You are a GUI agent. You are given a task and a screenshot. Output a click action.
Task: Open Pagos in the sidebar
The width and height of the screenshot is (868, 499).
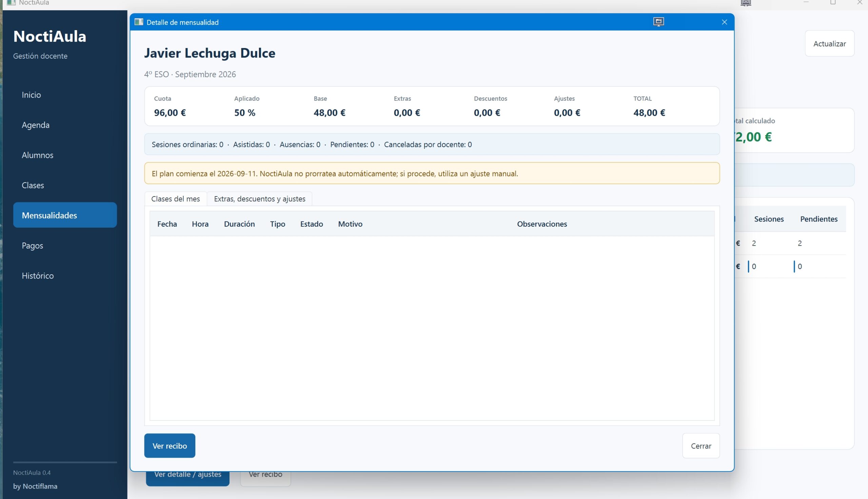(x=65, y=245)
